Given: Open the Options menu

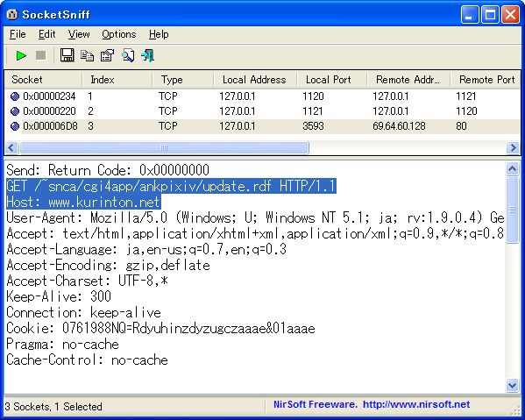Looking at the screenshot, I should [x=119, y=34].
